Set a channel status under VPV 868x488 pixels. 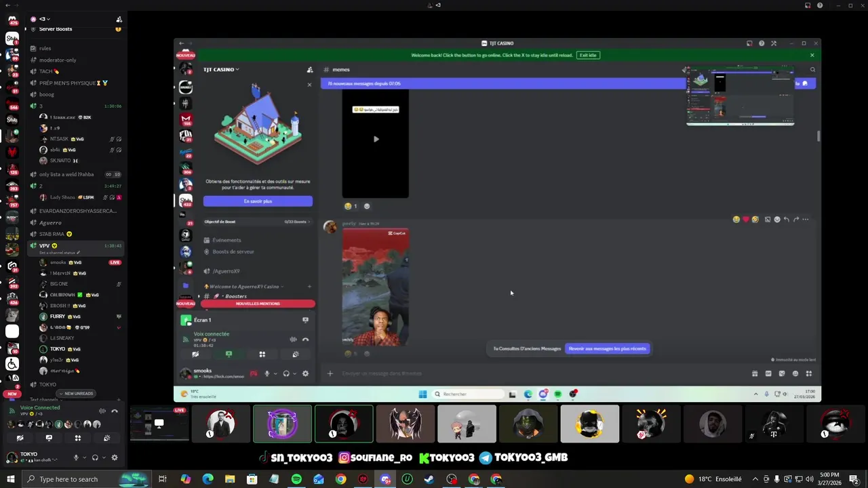tap(60, 253)
